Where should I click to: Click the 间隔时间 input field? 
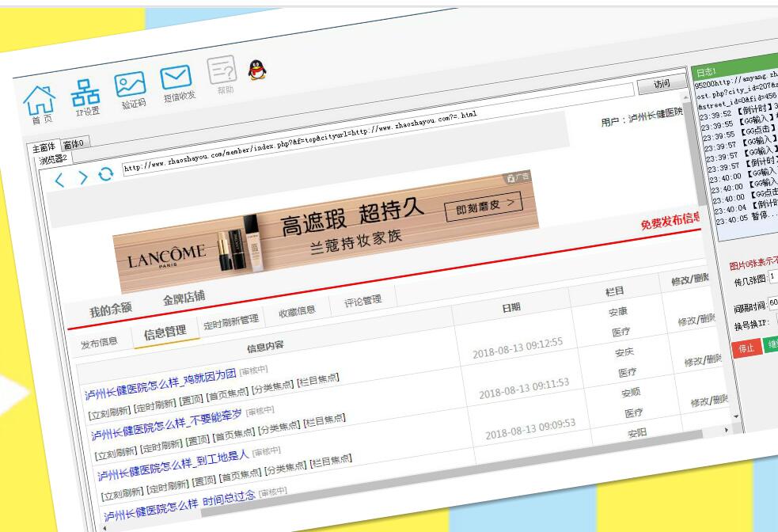pyautogui.click(x=773, y=302)
